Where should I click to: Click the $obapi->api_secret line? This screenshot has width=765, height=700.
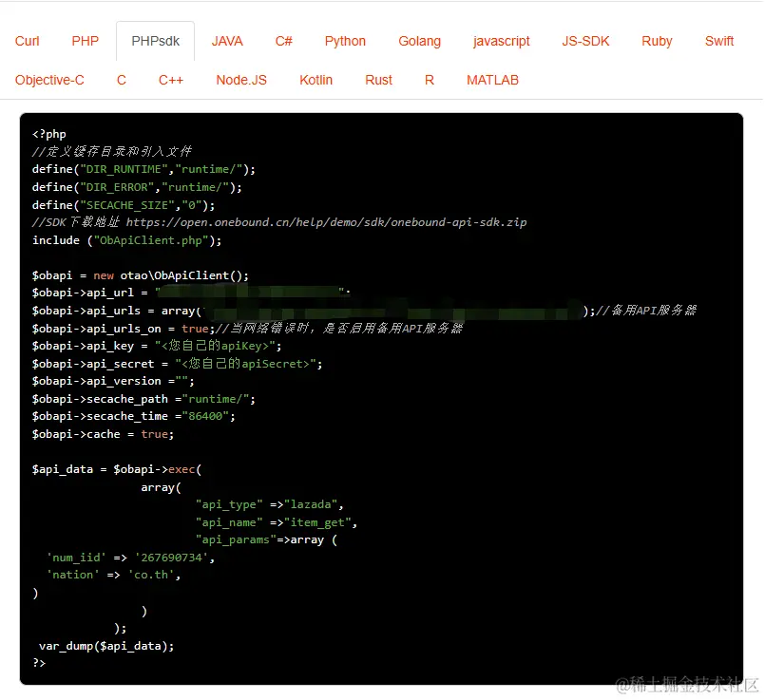tap(177, 364)
